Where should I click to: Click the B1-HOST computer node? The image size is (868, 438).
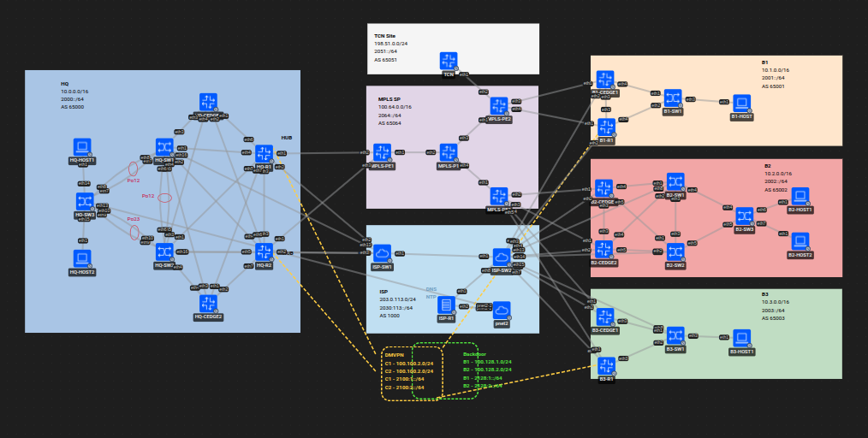coord(742,104)
